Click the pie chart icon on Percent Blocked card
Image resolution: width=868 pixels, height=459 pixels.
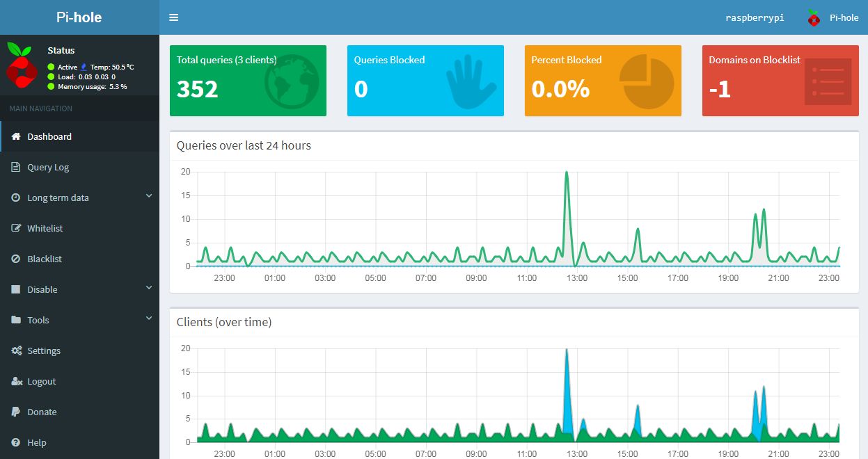click(647, 83)
